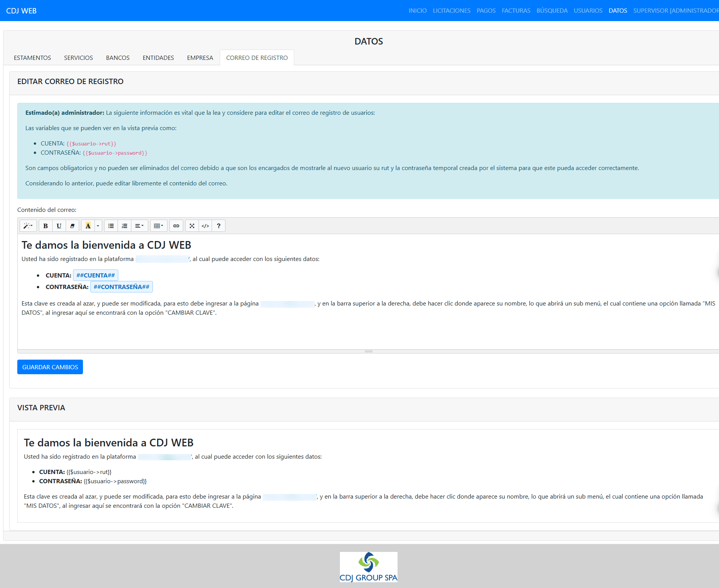Click the CDJ GROUP SPA logo
The height and width of the screenshot is (588, 719).
click(x=368, y=567)
